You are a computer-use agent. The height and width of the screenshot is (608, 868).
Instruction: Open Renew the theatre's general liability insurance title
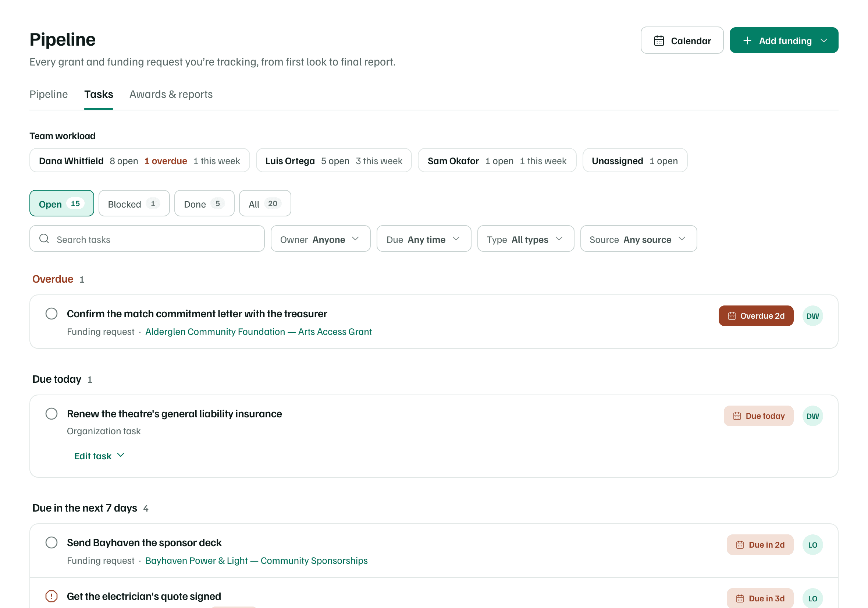click(174, 414)
